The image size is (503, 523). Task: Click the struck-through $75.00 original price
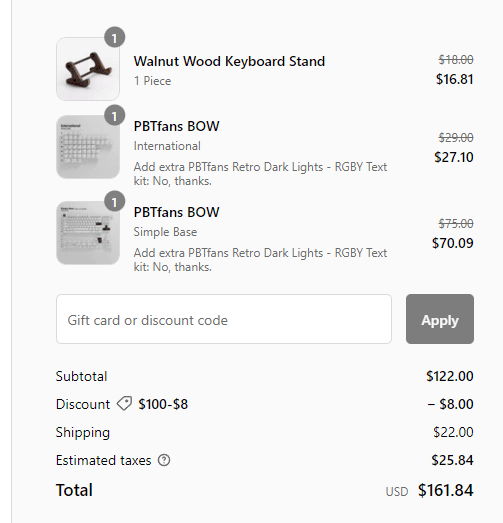pyautogui.click(x=456, y=223)
